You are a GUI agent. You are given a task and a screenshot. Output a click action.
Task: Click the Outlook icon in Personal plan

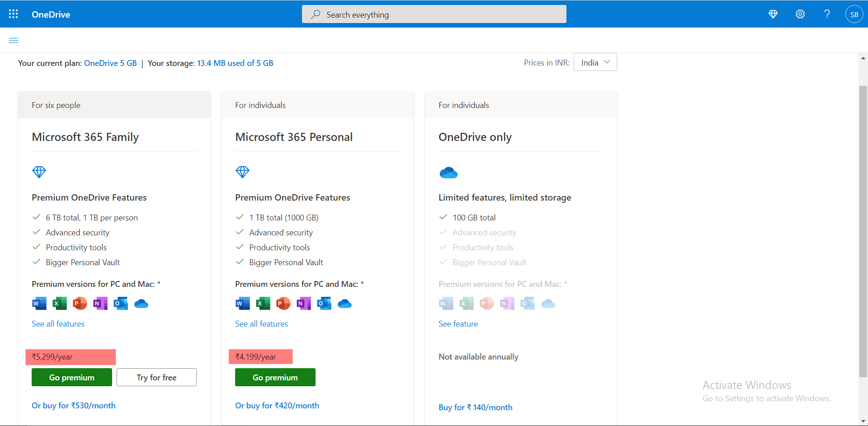coord(324,304)
